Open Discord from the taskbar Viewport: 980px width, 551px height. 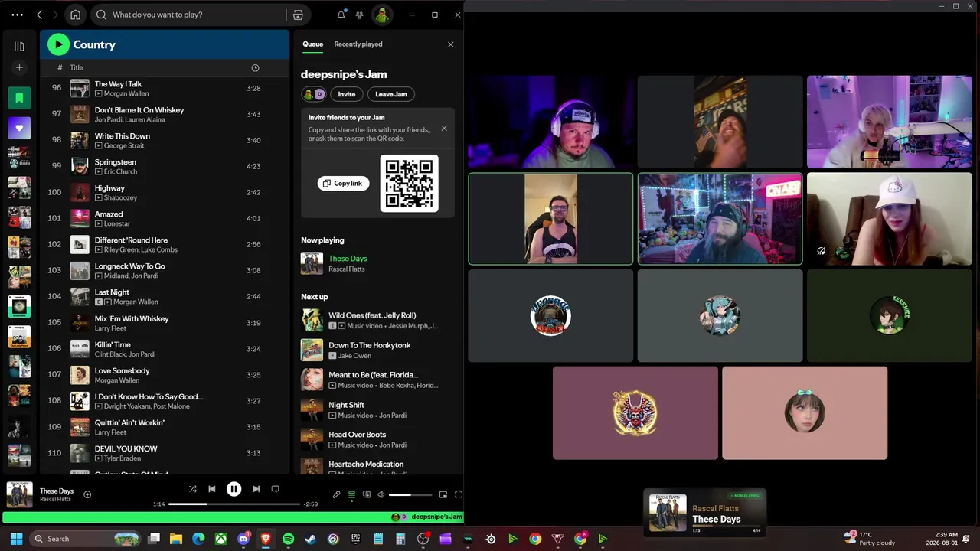coord(243,539)
